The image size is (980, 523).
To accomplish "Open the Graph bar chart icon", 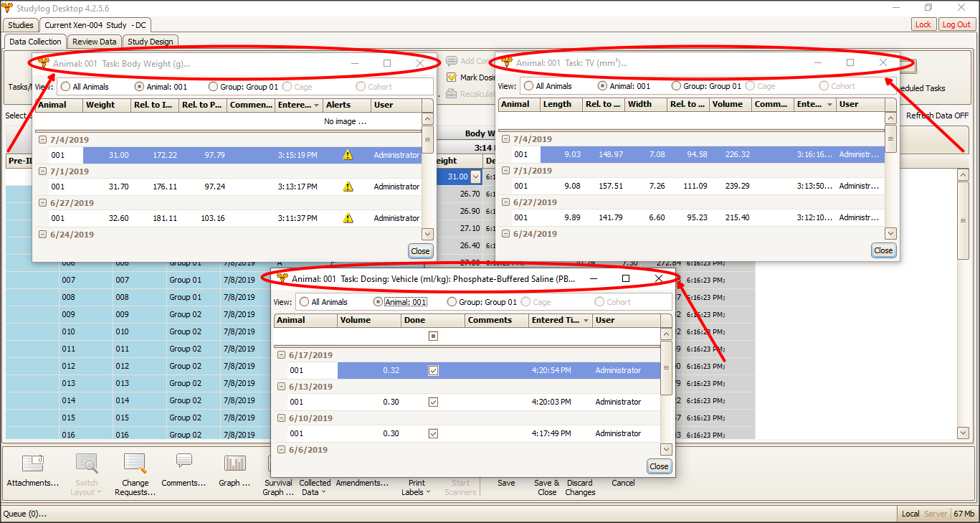I will (x=234, y=463).
